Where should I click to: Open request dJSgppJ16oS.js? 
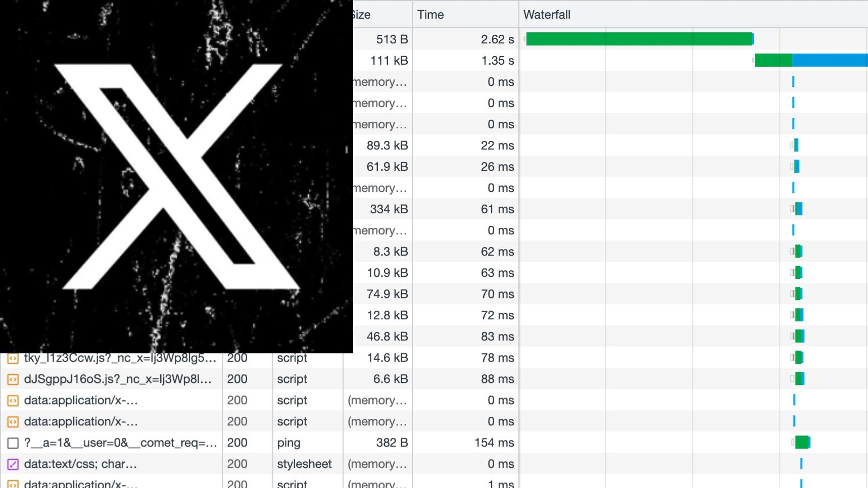(118, 379)
